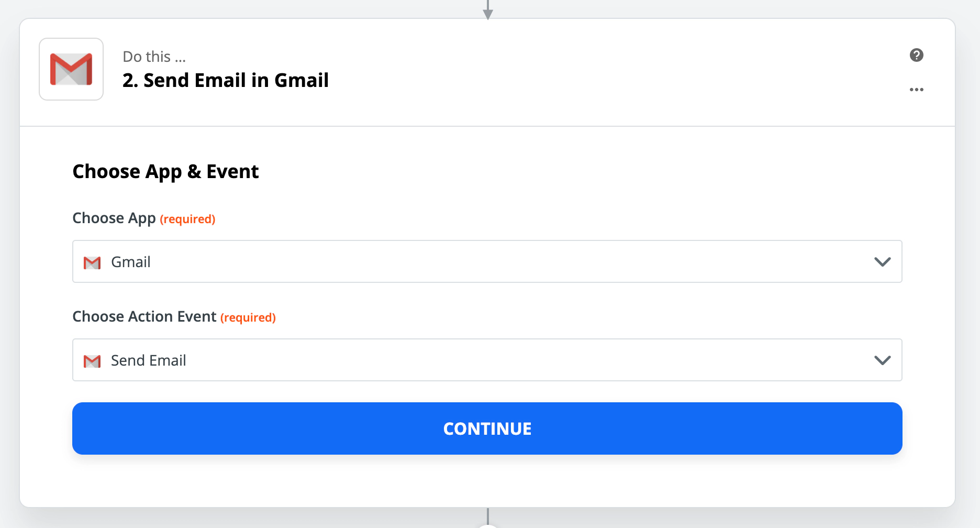980x528 pixels.
Task: Click Gmail icon beside Send Email
Action: (x=92, y=361)
